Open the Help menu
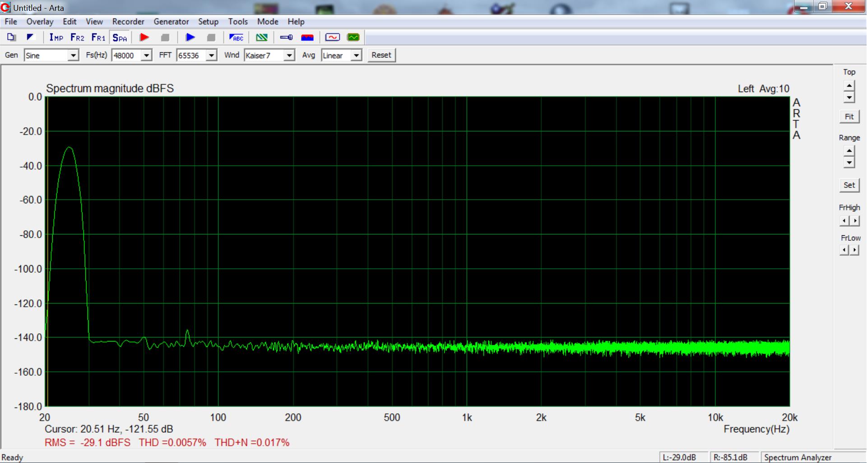The width and height of the screenshot is (868, 463). tap(296, 22)
